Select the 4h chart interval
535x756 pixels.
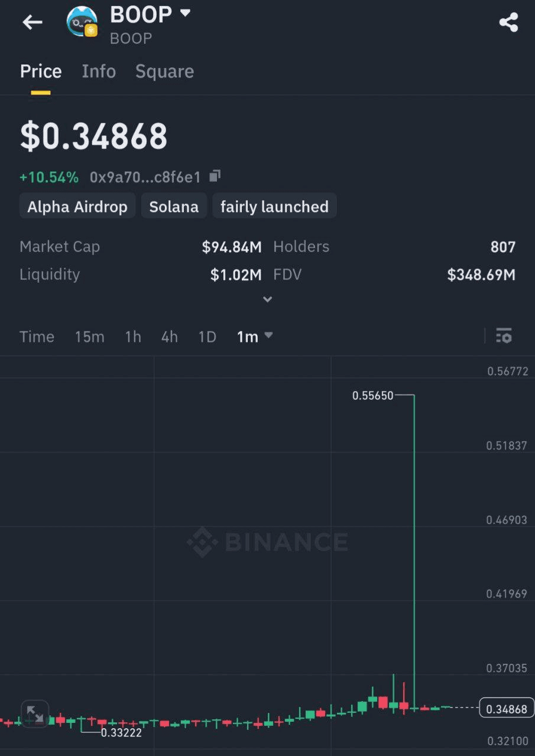170,337
